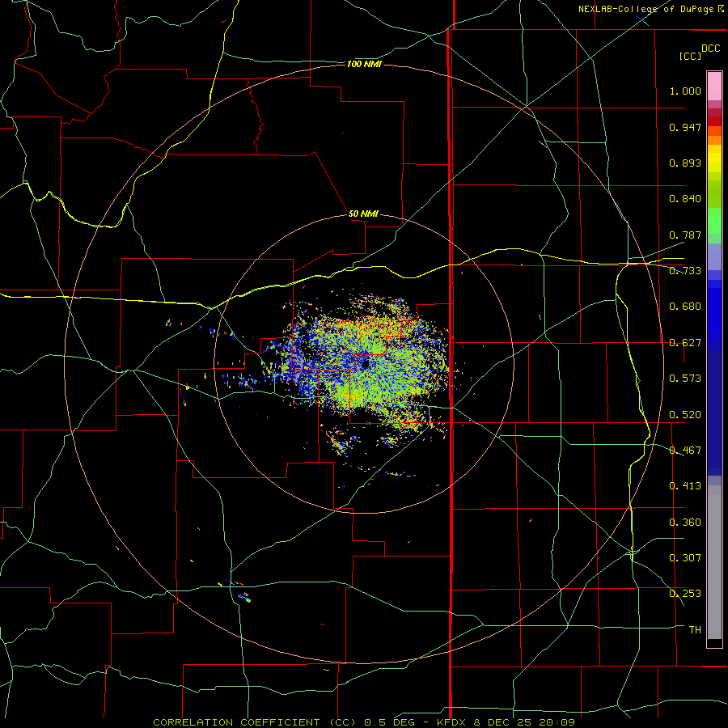Pick the pink swatch at the color bar top
This screenshot has height=728, width=728.
point(714,87)
